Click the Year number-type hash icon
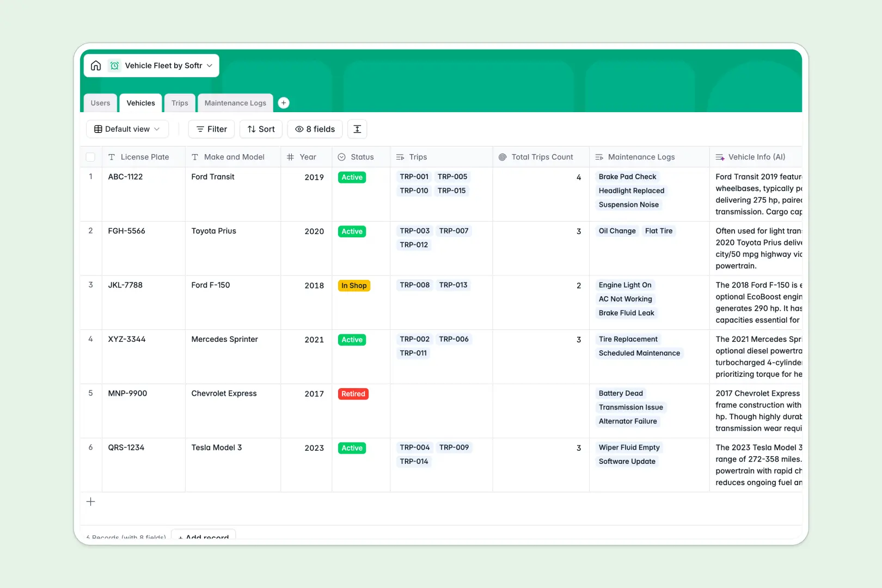The image size is (882, 588). click(x=290, y=157)
